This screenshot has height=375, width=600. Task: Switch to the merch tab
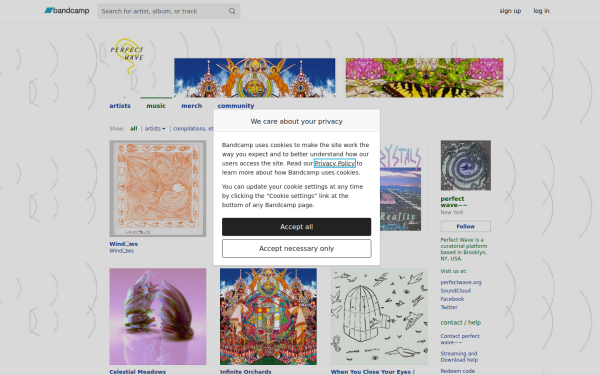tap(191, 106)
